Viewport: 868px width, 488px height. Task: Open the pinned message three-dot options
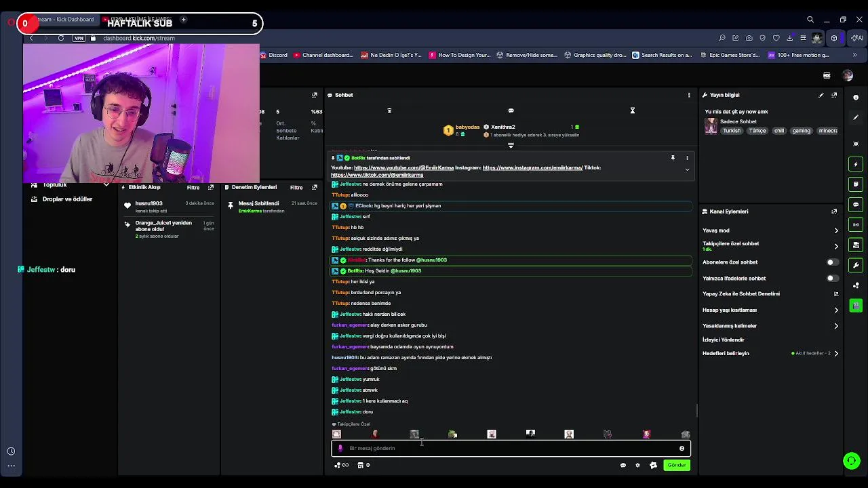pyautogui.click(x=687, y=158)
